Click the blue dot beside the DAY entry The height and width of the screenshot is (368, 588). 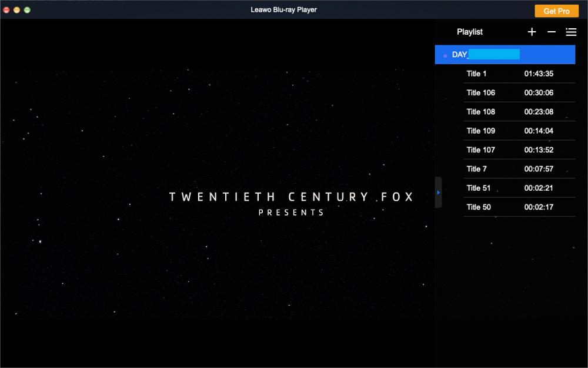445,54
